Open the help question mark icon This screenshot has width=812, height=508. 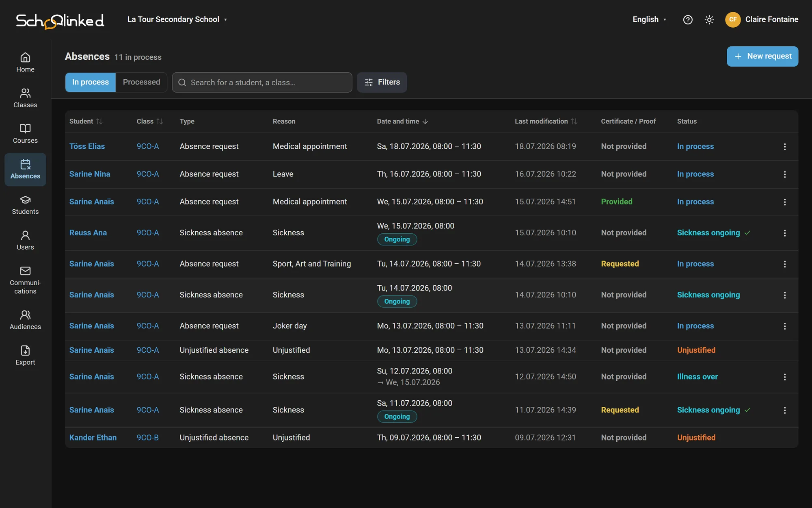688,20
